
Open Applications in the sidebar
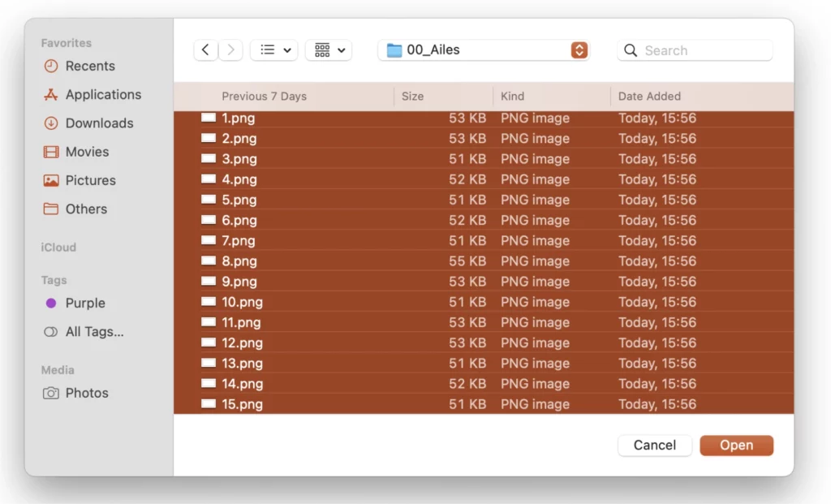coord(93,94)
